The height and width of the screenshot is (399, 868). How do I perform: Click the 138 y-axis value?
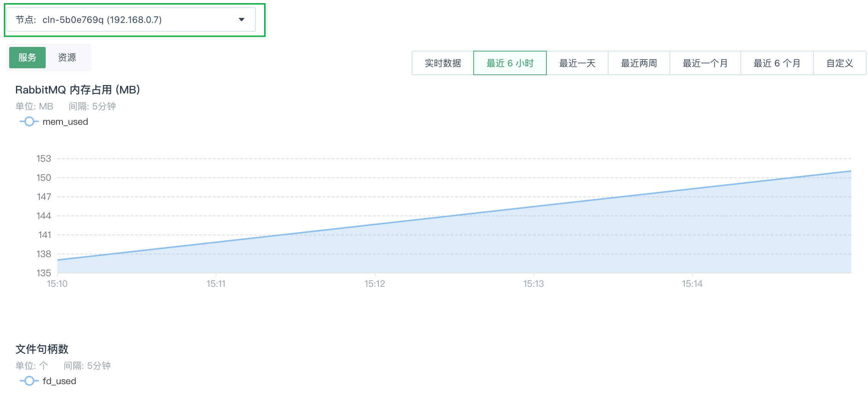pyautogui.click(x=44, y=254)
